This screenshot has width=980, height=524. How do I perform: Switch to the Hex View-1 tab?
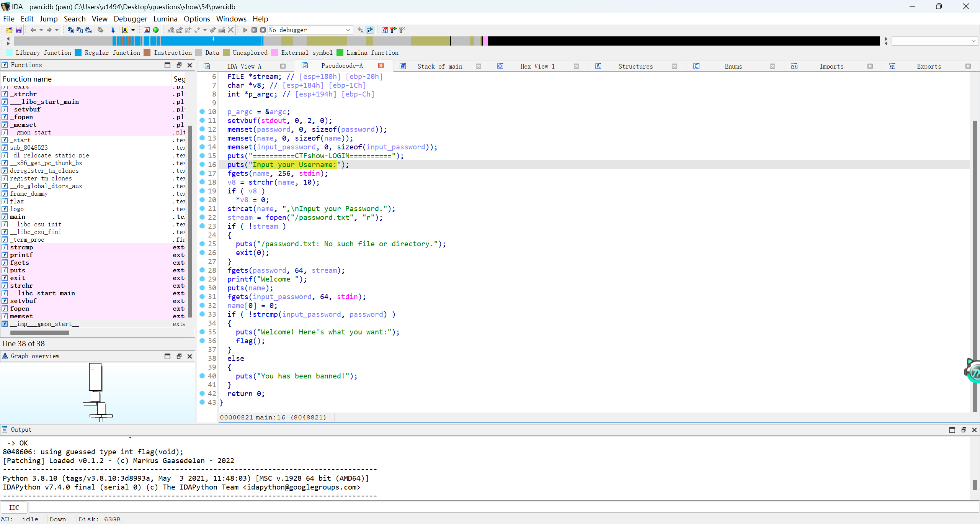click(537, 66)
